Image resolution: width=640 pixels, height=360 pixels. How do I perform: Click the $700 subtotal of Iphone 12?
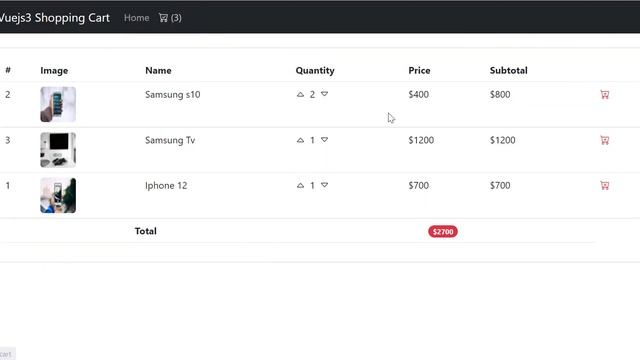(x=500, y=186)
